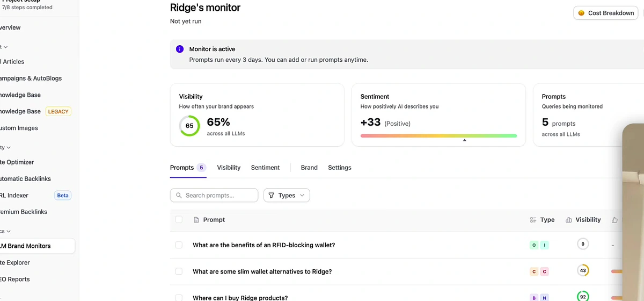Select checkbox for RFID-blocking wallet prompt
Image resolution: width=644 pixels, height=301 pixels.
(179, 245)
